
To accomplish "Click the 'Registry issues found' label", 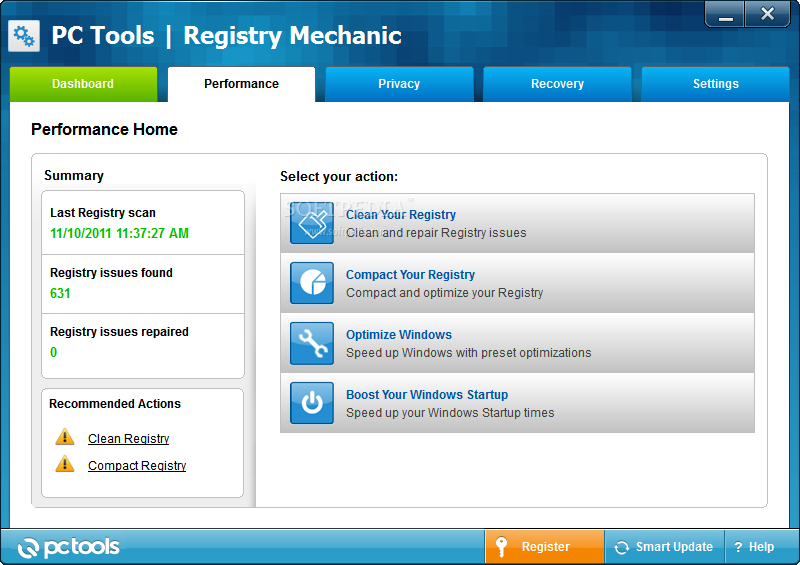I will (x=111, y=273).
